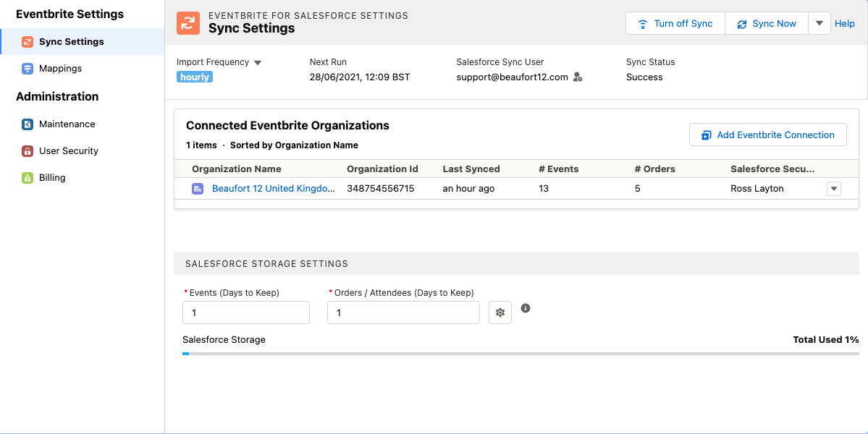Click the orange Sync Settings header icon

pos(188,22)
